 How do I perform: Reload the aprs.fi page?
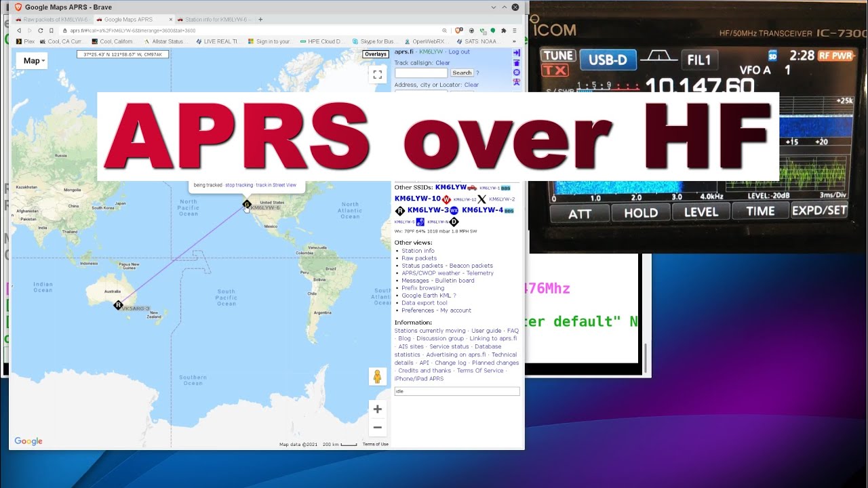[41, 30]
